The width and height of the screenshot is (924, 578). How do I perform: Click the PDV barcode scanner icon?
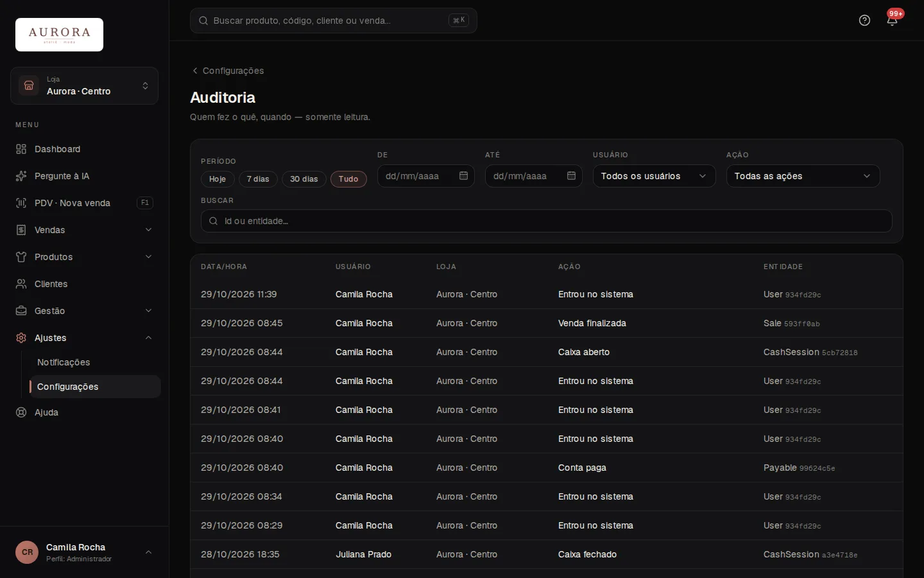click(x=21, y=203)
